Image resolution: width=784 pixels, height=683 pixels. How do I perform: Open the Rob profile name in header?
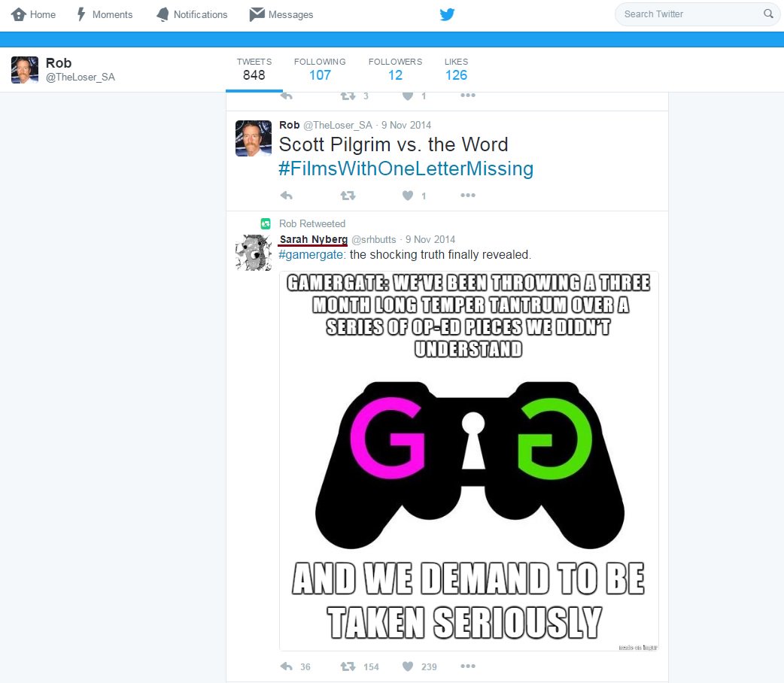coord(59,63)
